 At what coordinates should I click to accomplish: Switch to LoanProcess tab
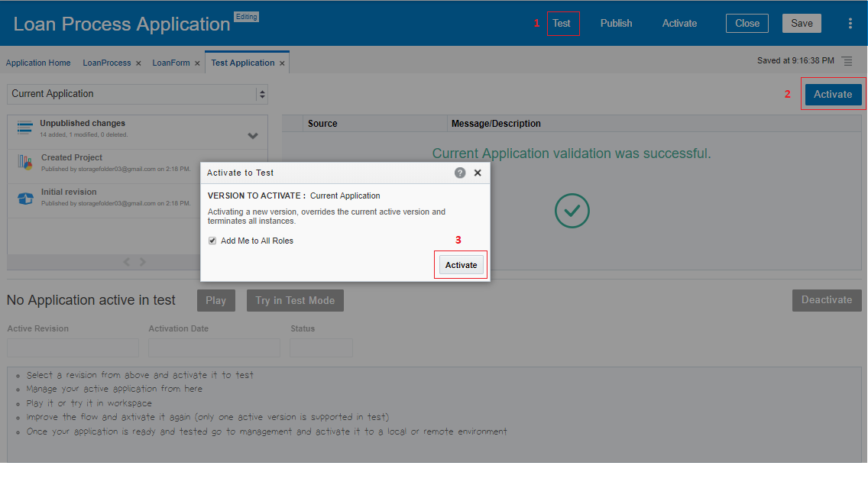pos(107,63)
